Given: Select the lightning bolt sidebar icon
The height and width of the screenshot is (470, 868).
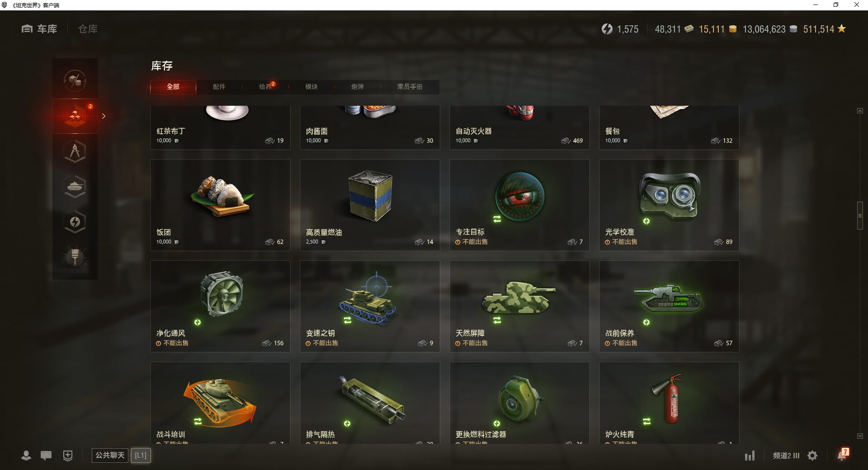Looking at the screenshot, I should click(x=75, y=221).
